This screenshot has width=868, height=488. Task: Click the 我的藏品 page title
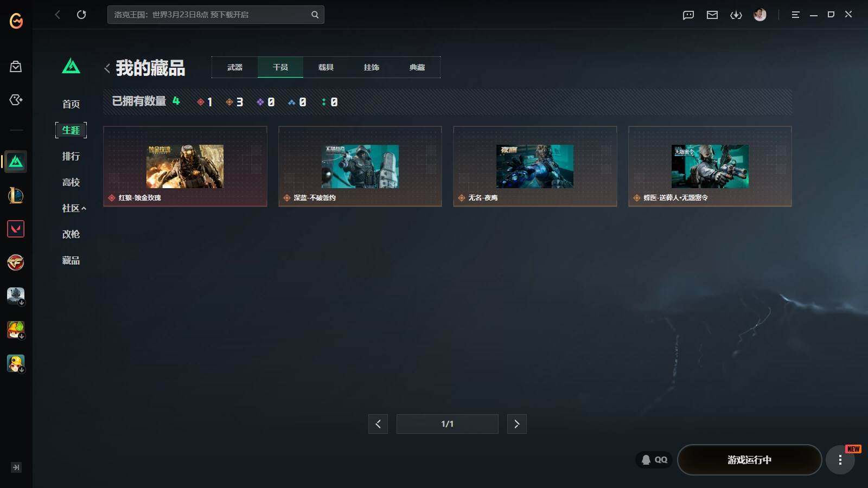pyautogui.click(x=150, y=68)
